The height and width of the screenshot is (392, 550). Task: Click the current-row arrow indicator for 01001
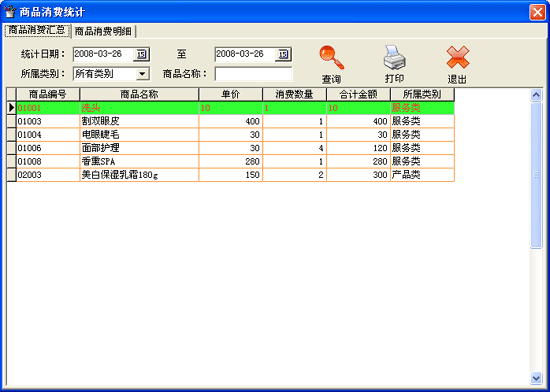tap(12, 108)
